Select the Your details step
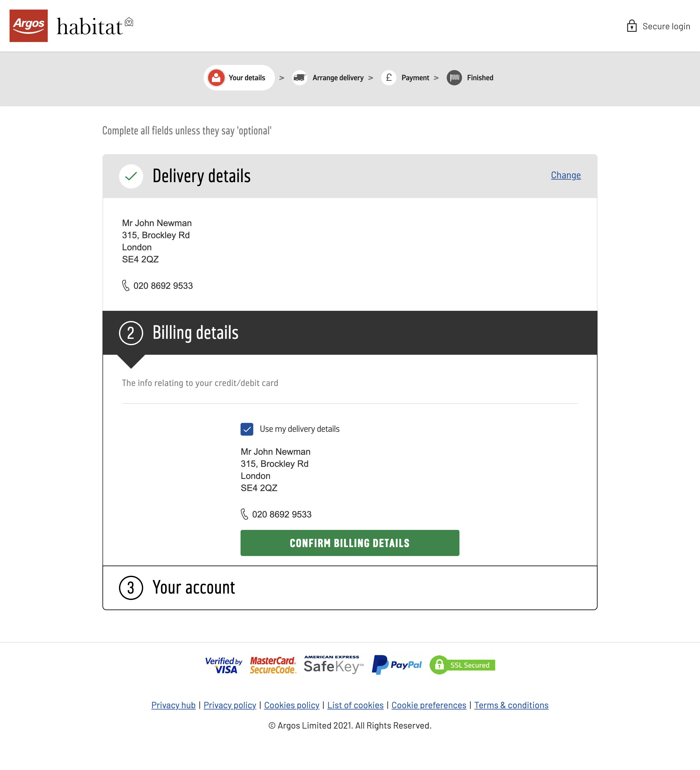This screenshot has height=770, width=700. 247,77
